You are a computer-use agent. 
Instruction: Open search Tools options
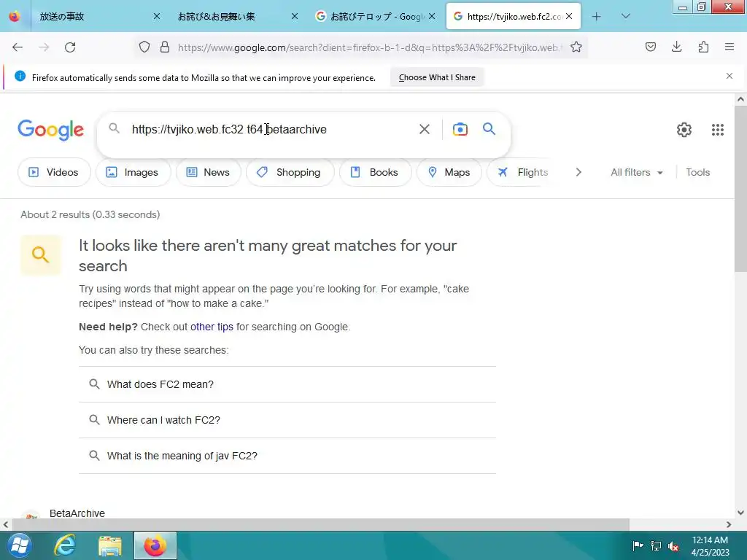697,172
